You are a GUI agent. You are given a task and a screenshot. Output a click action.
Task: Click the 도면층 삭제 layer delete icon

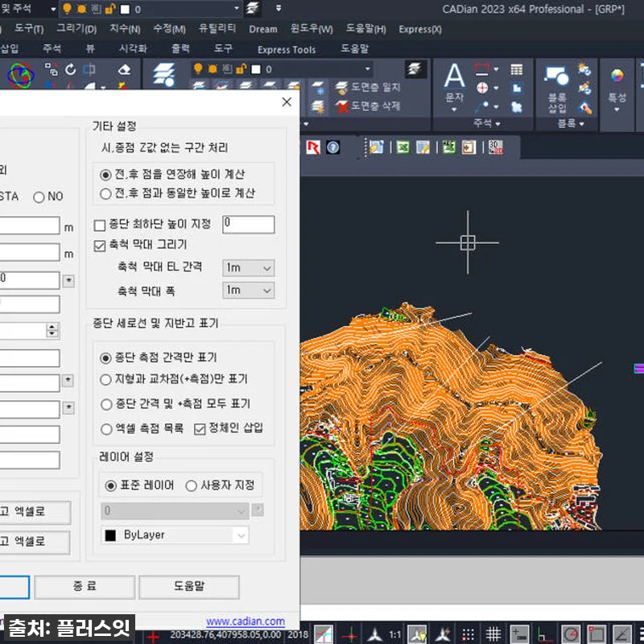[x=341, y=106]
